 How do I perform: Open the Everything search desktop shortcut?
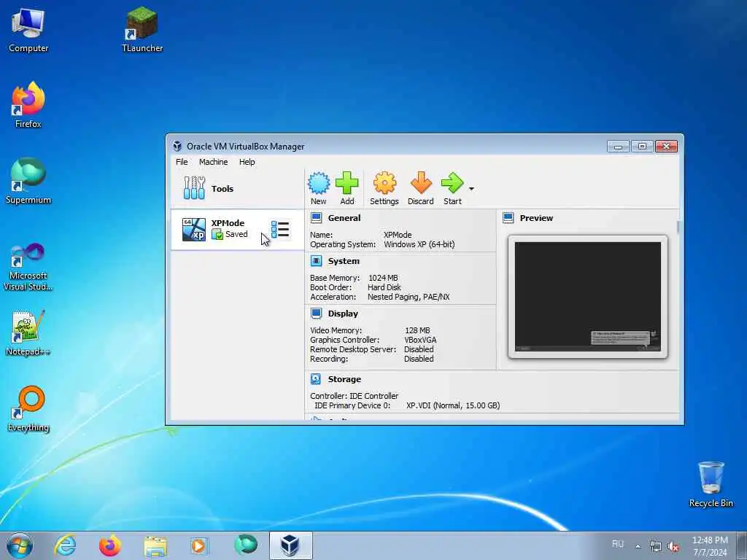tap(28, 408)
